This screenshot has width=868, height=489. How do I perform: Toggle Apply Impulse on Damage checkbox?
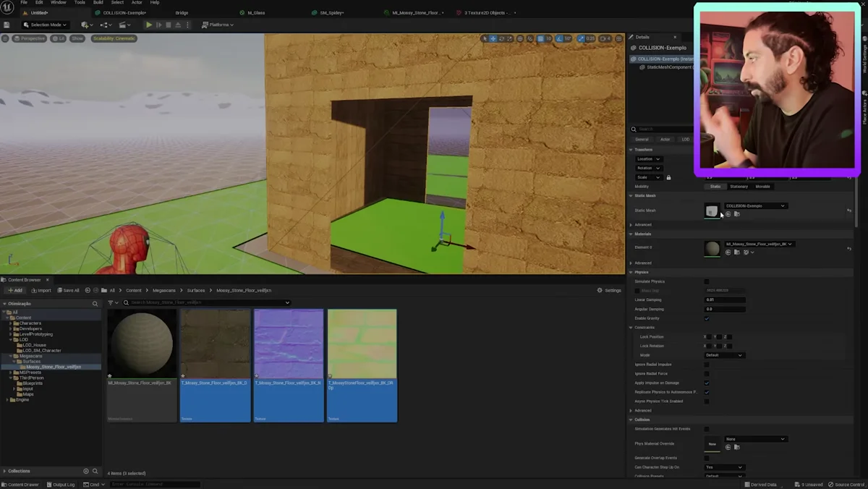(707, 383)
